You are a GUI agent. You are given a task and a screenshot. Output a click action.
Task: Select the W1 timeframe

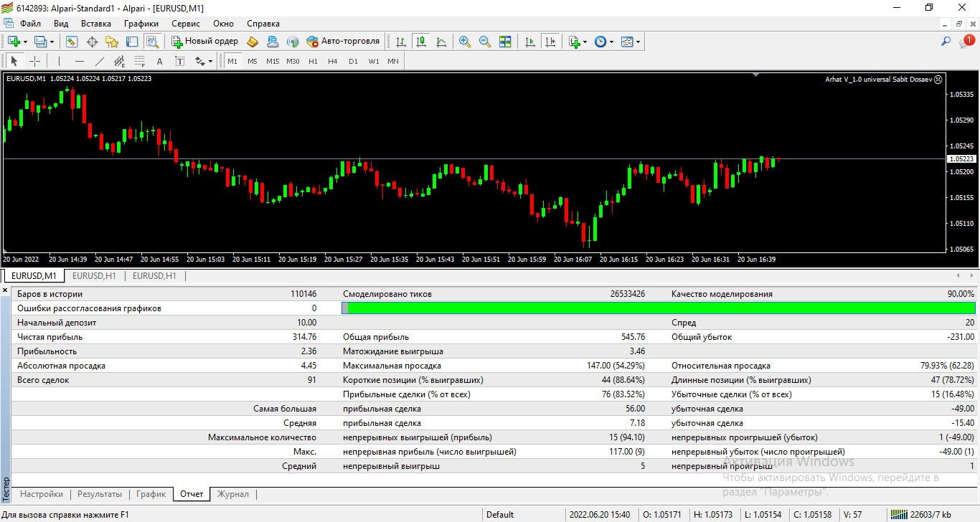point(374,61)
